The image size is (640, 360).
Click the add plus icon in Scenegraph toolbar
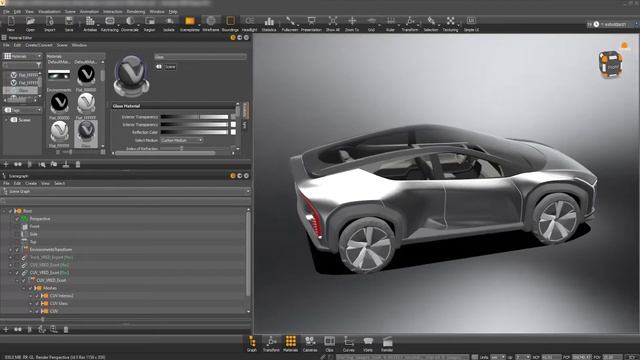coord(6,329)
